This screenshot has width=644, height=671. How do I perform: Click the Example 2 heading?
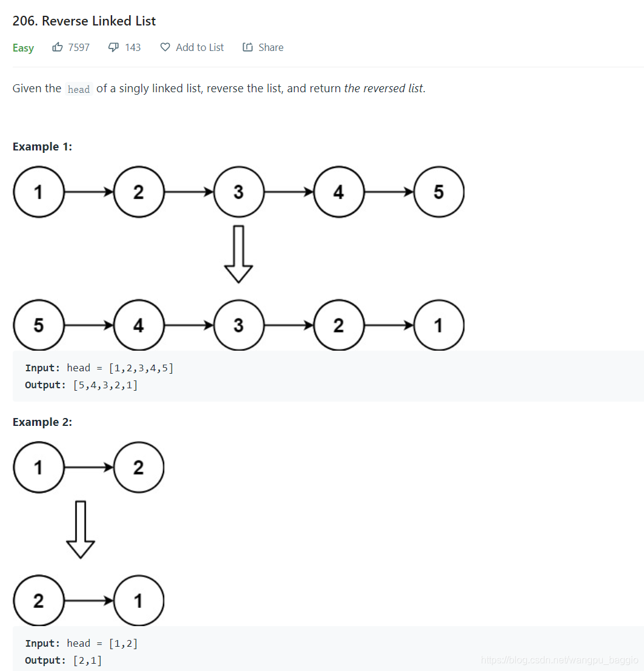tap(42, 422)
